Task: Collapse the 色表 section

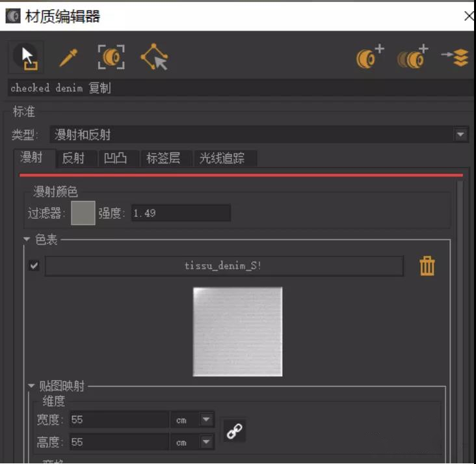Action: (x=27, y=239)
